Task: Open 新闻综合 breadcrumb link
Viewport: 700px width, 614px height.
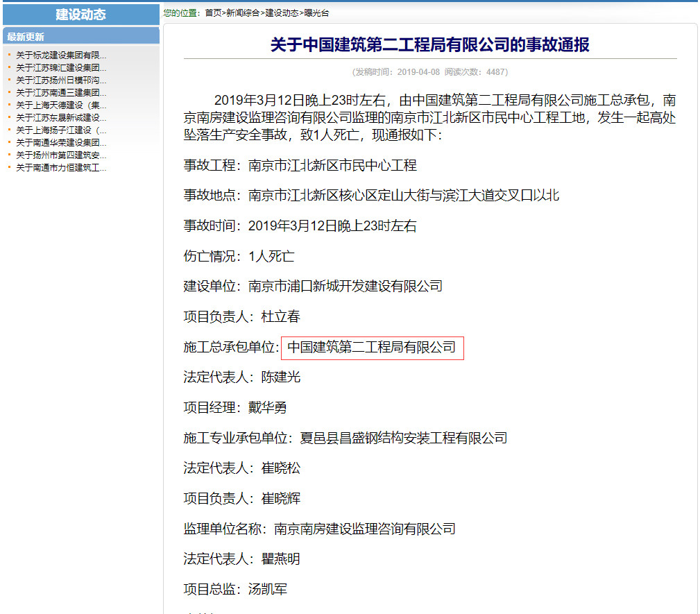Action: [243, 13]
